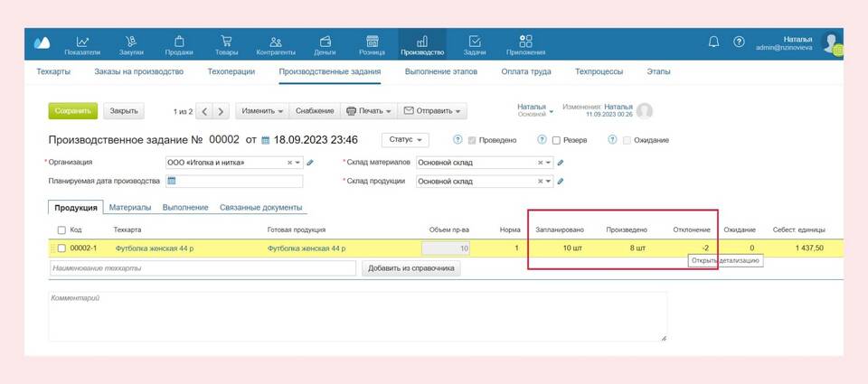Edit materials warehouse with pencil icon

click(561, 163)
